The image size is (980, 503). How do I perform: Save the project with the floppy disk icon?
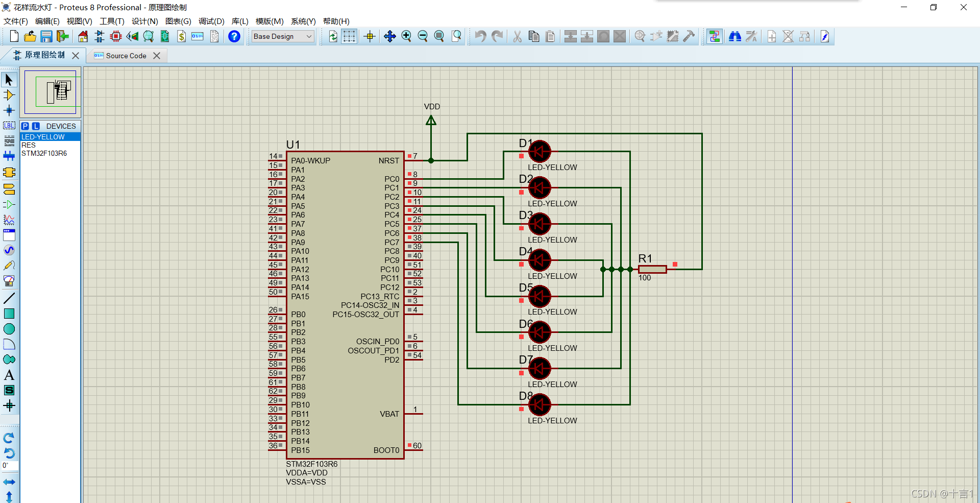(x=46, y=36)
